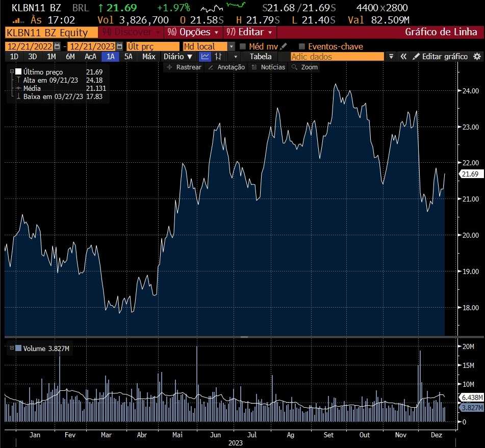
Task: Open chart settings gear icon
Action: tap(477, 57)
